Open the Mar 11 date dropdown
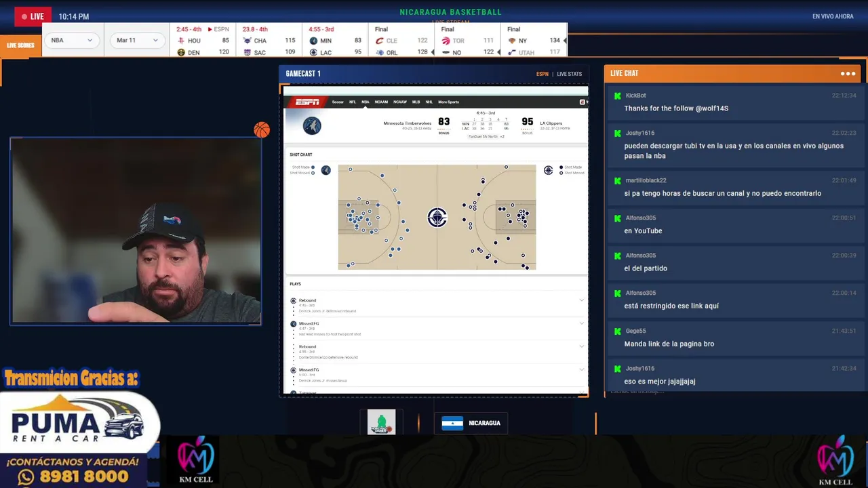 138,40
